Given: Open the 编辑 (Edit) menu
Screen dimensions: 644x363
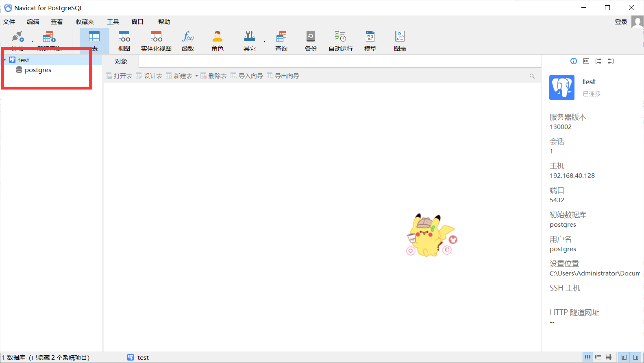Looking at the screenshot, I should click(33, 22).
